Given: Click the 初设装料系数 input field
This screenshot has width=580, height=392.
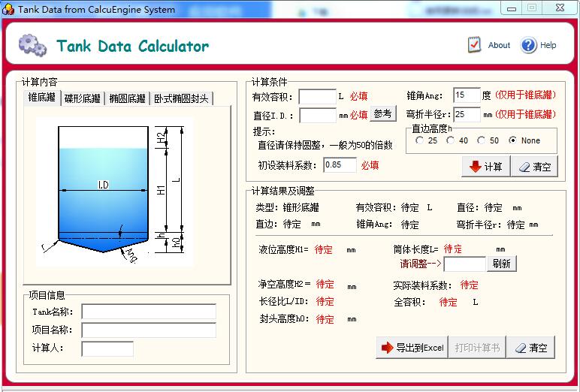Looking at the screenshot, I should (340, 165).
